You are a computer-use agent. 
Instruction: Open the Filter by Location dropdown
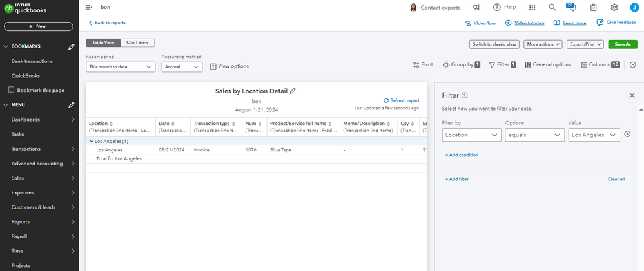472,135
